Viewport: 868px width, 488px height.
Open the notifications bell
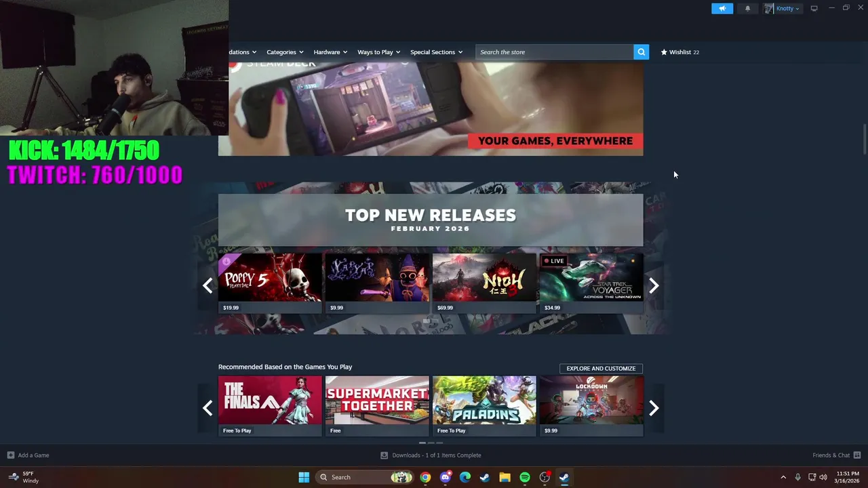click(x=748, y=8)
